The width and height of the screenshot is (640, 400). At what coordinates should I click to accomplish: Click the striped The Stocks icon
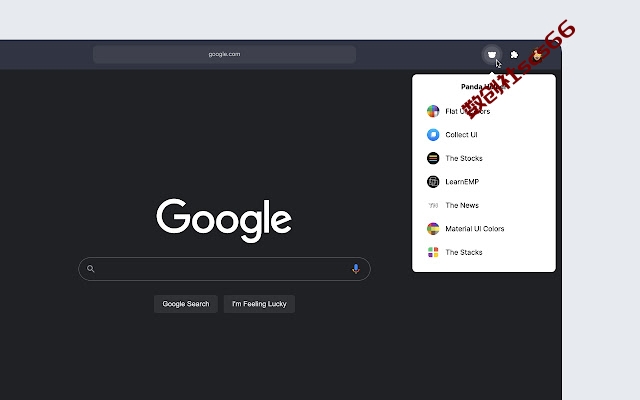pos(433,158)
